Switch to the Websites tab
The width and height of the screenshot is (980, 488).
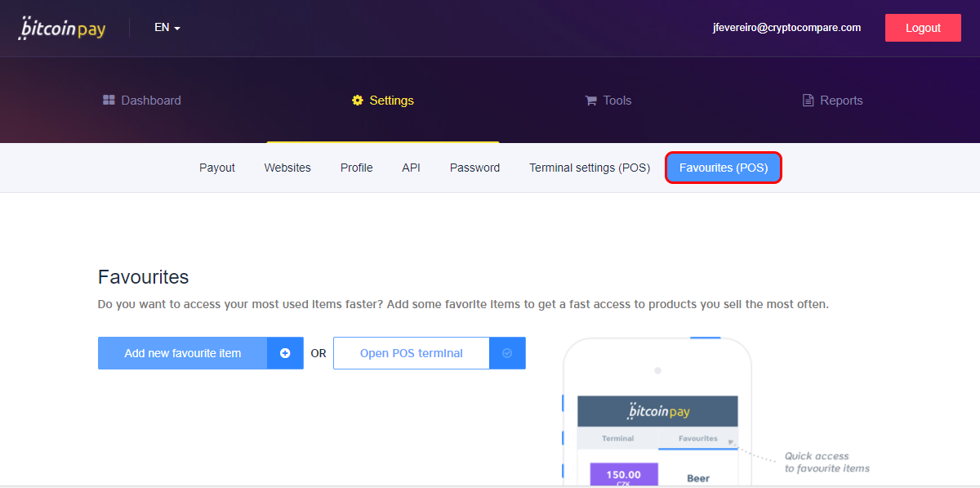[287, 168]
